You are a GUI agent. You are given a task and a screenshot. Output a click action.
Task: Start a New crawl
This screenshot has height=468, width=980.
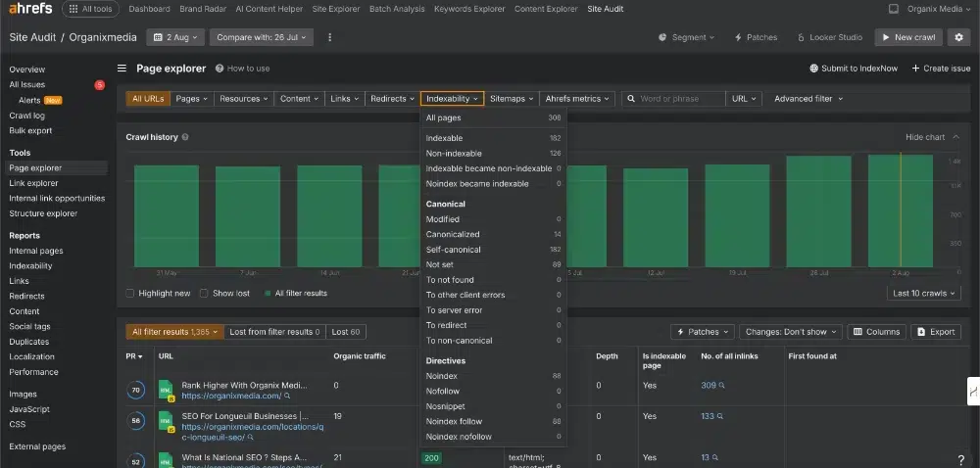908,37
